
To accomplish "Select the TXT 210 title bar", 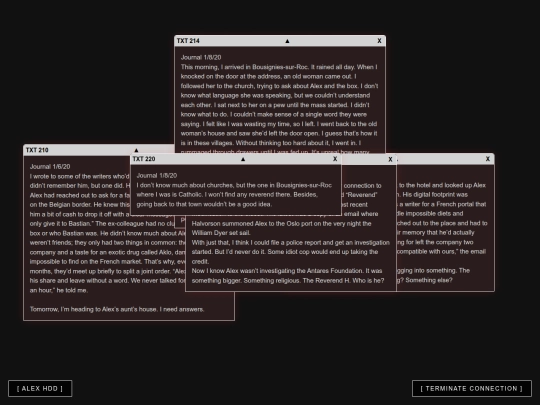I will point(99,150).
